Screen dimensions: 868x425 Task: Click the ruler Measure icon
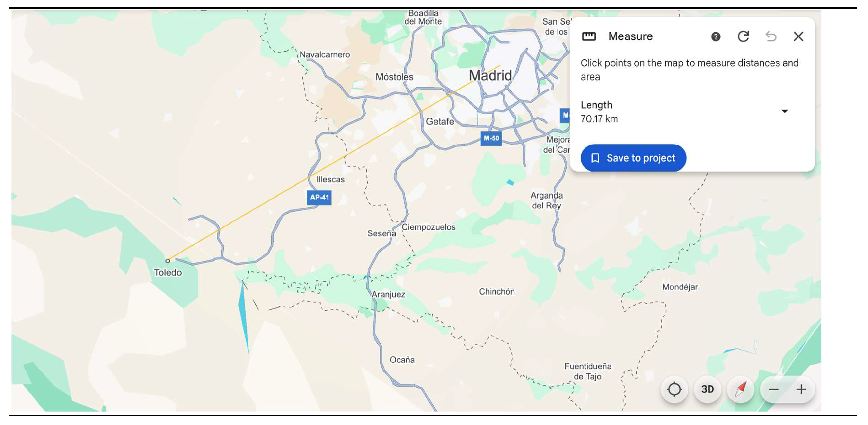pos(589,36)
